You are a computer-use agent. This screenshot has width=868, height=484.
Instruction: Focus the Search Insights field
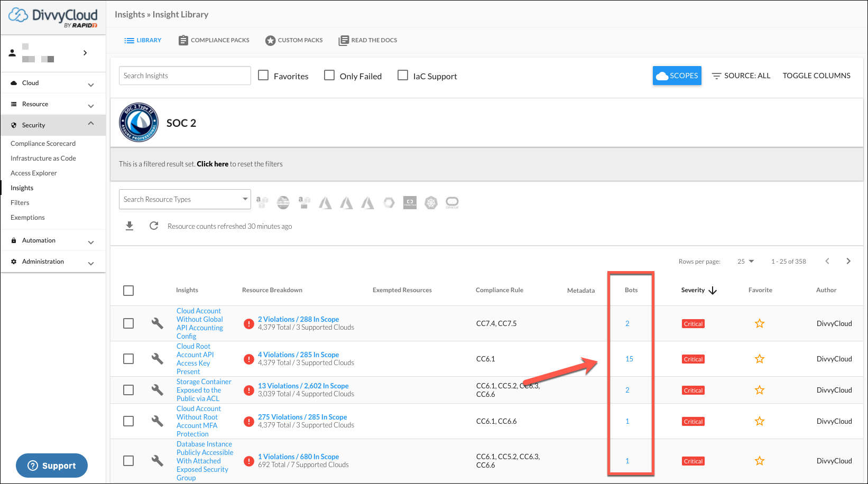coord(185,76)
